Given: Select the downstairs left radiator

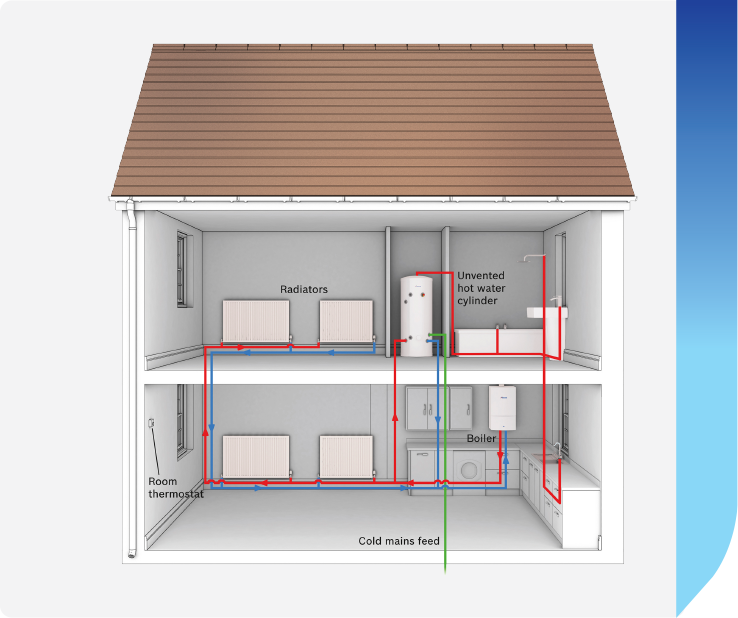Looking at the screenshot, I should (256, 457).
